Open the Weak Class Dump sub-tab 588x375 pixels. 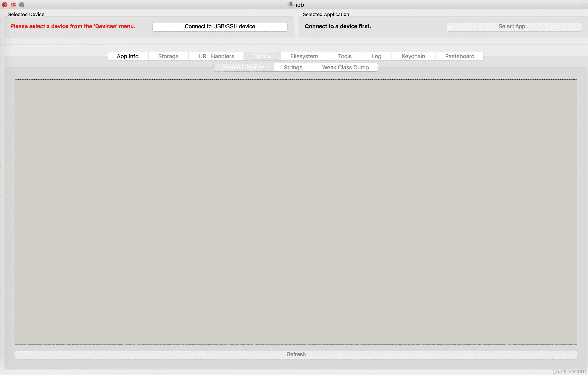(x=345, y=67)
